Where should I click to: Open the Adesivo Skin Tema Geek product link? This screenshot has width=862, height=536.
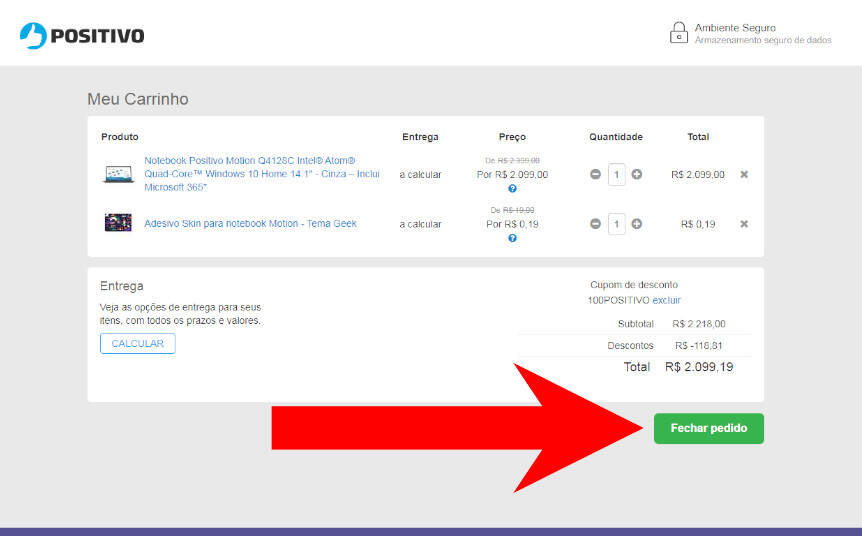click(x=250, y=224)
